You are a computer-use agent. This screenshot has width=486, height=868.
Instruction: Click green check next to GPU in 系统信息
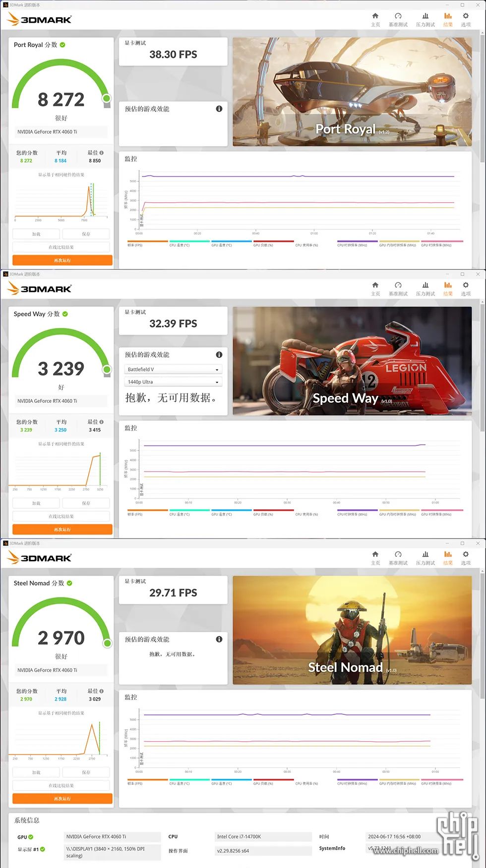31,837
